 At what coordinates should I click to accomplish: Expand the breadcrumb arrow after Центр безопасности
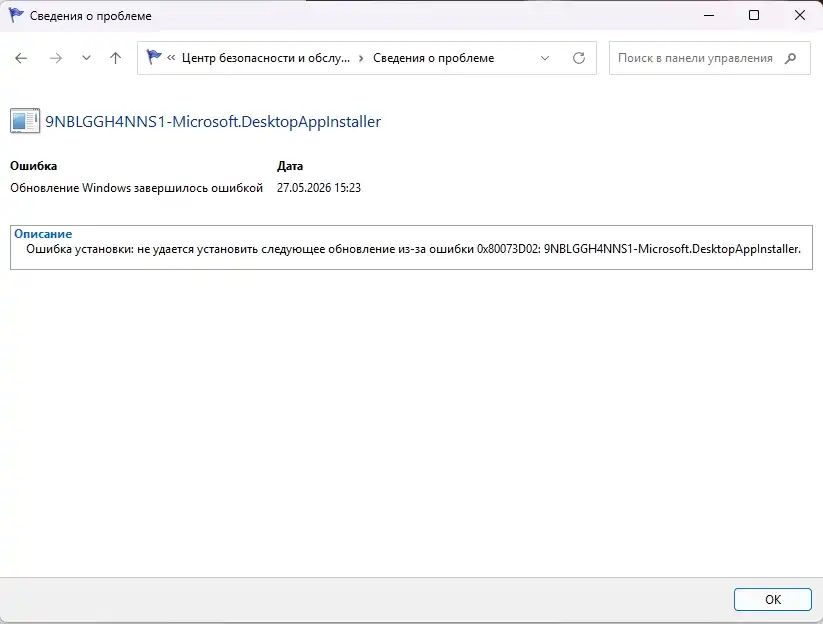coord(361,58)
